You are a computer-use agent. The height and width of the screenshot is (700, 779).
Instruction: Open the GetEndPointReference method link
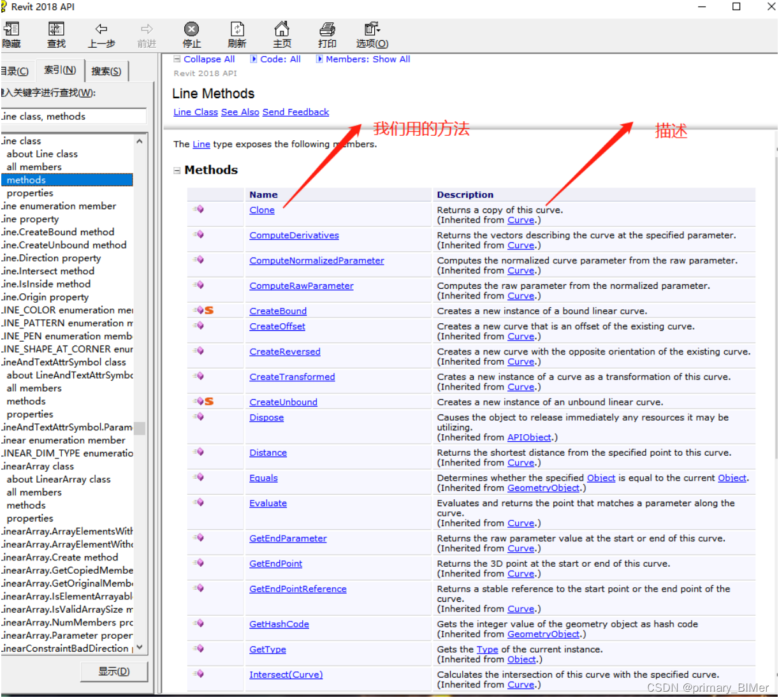point(298,590)
